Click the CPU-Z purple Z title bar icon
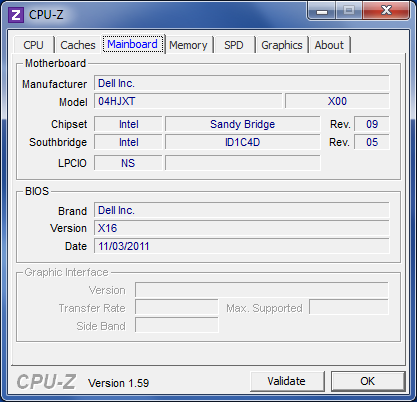Image resolution: width=417 pixels, height=402 pixels. [x=16, y=15]
